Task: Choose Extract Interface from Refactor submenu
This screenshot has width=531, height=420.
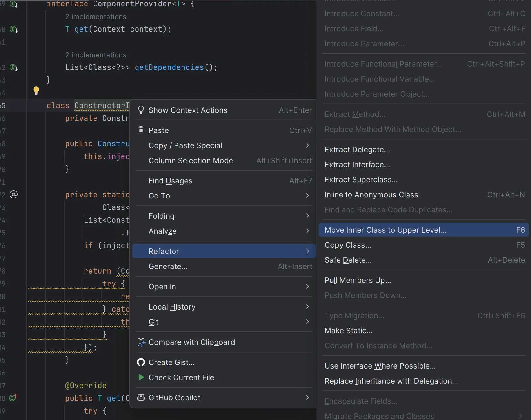Action: tap(357, 165)
